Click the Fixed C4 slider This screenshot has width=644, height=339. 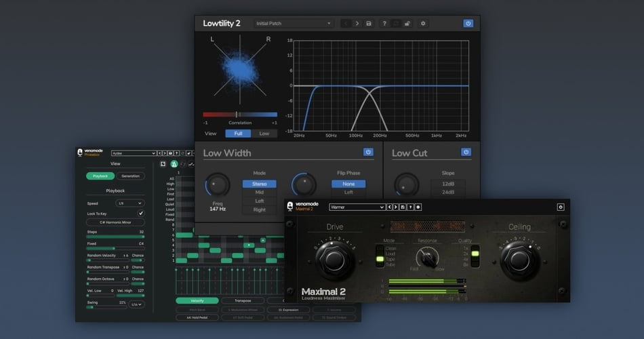[115, 248]
